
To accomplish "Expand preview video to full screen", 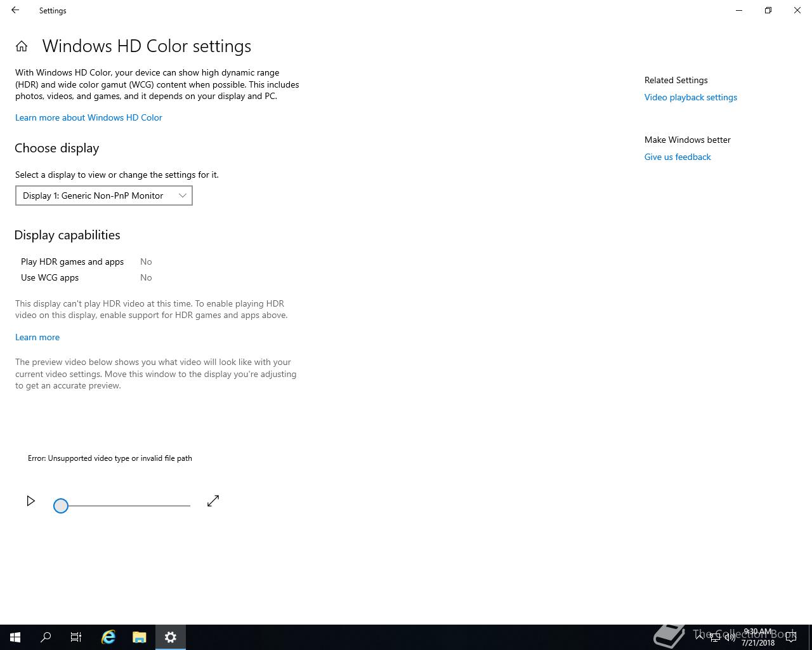I will [213, 501].
